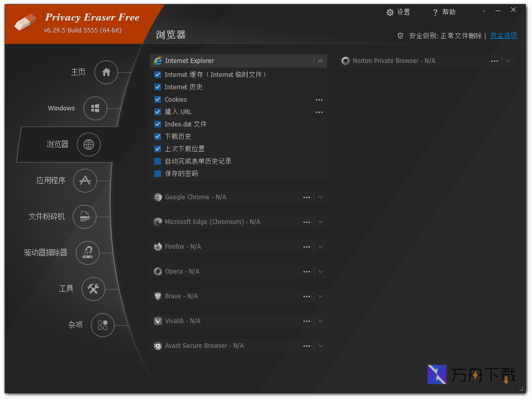Click the help question mark icon
The image size is (532, 400).
point(435,12)
